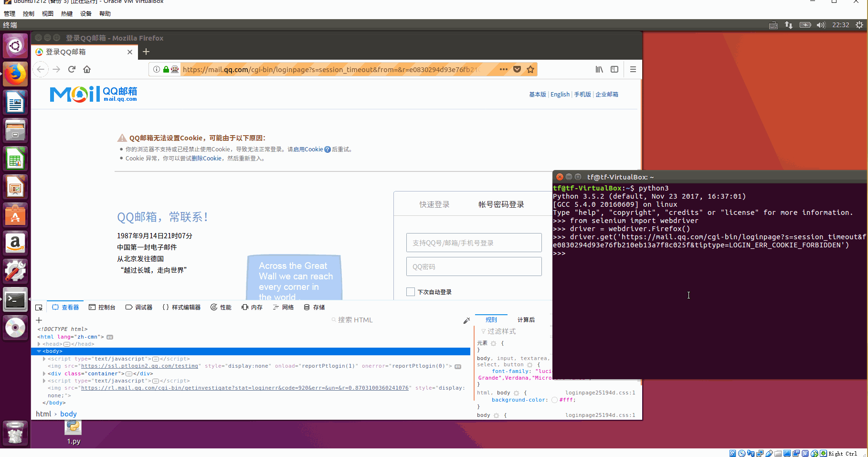Go back one page in Firefox
The width and height of the screenshot is (868, 457).
click(x=41, y=69)
